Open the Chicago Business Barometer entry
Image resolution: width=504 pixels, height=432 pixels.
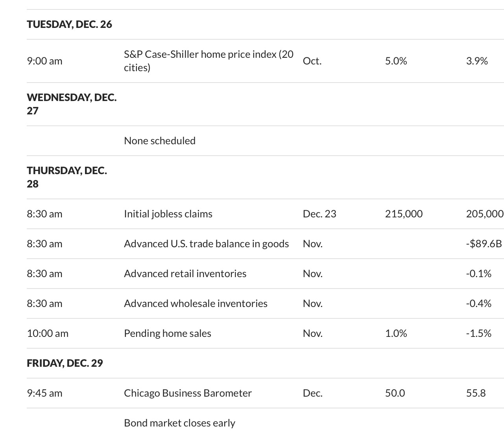(188, 393)
